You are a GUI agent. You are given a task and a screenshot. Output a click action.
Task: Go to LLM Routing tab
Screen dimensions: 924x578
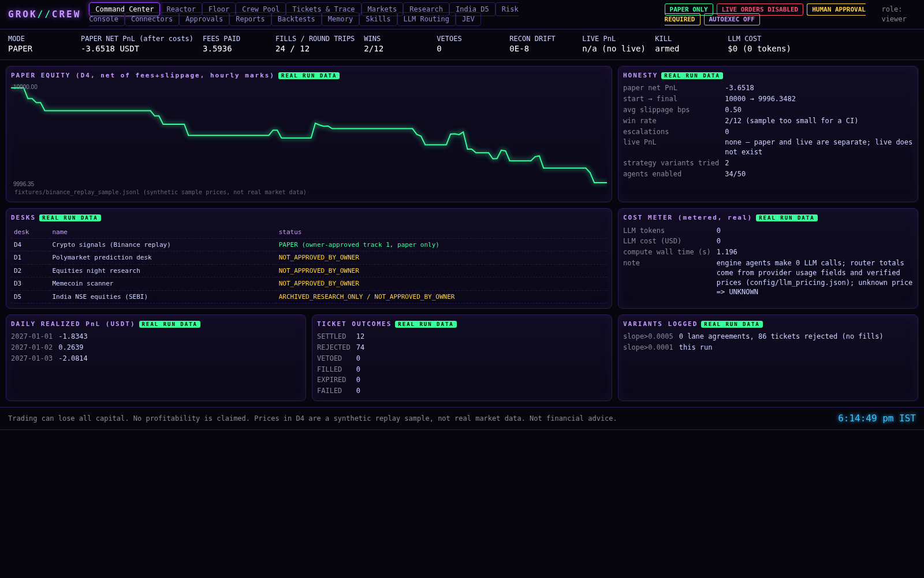426,20
